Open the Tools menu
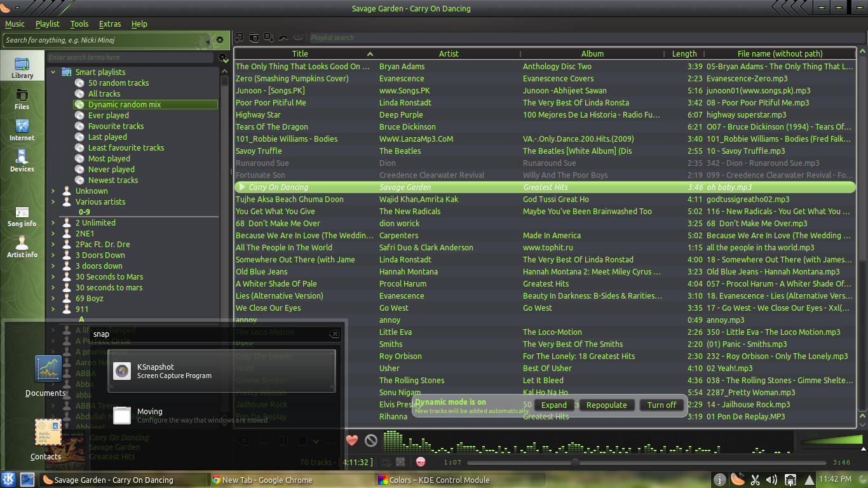The image size is (868, 488). point(79,24)
